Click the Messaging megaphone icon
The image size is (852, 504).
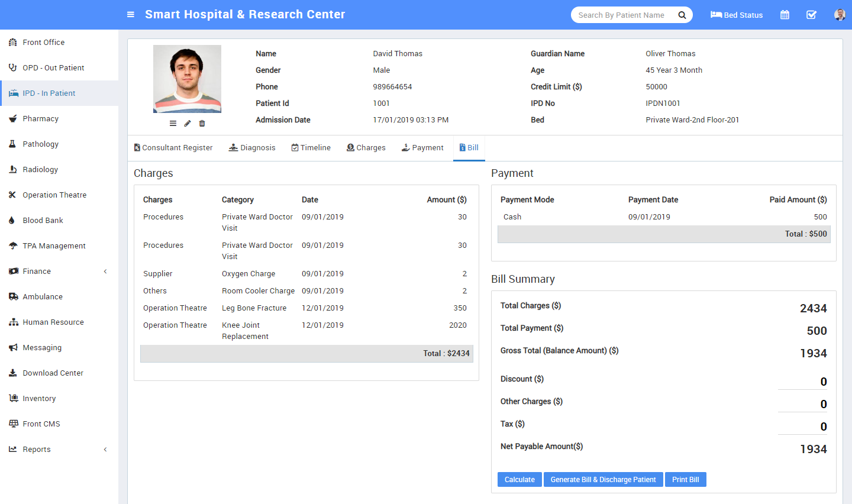[x=13, y=347]
